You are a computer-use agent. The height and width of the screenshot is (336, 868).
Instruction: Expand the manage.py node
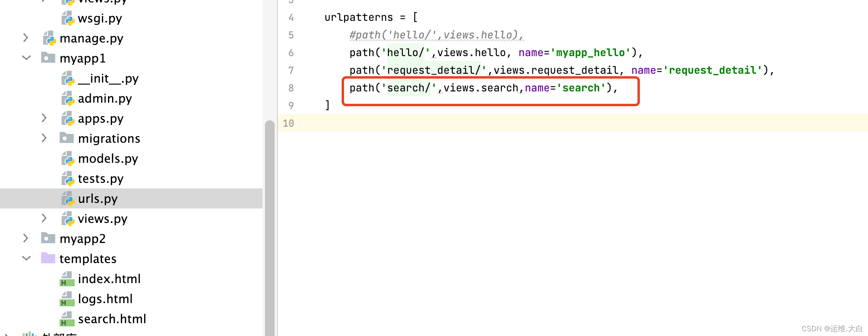pyautogui.click(x=26, y=38)
